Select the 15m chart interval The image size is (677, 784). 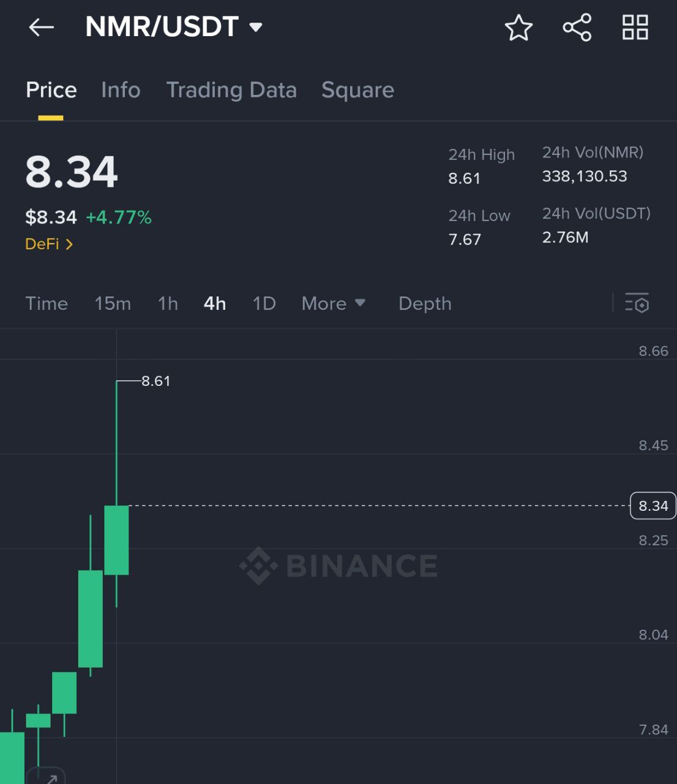pyautogui.click(x=113, y=303)
